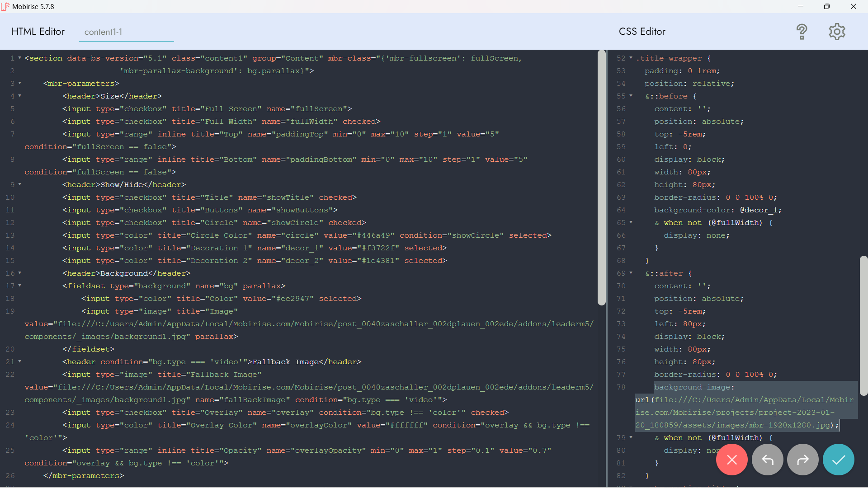
Task: Click background-image line 78 in CSS
Action: pos(694,387)
